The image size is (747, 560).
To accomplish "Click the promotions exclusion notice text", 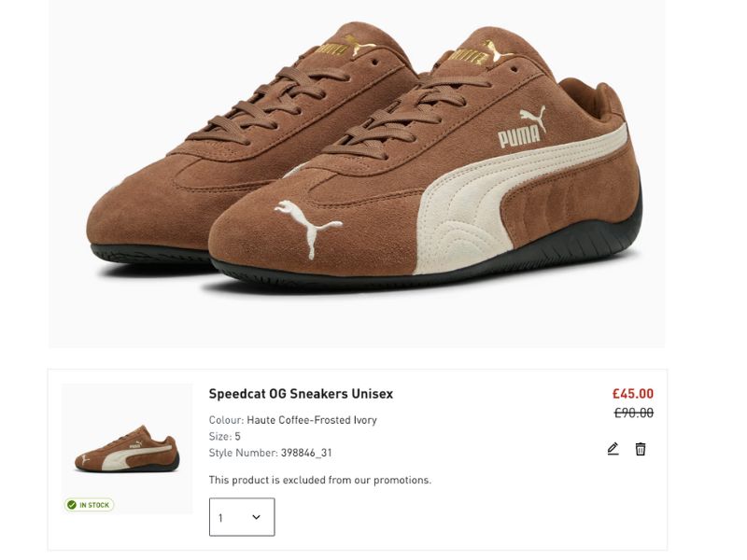I will [320, 480].
